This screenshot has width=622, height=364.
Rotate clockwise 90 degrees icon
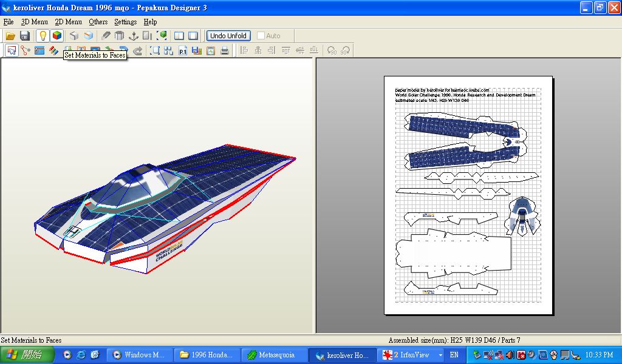[346, 50]
